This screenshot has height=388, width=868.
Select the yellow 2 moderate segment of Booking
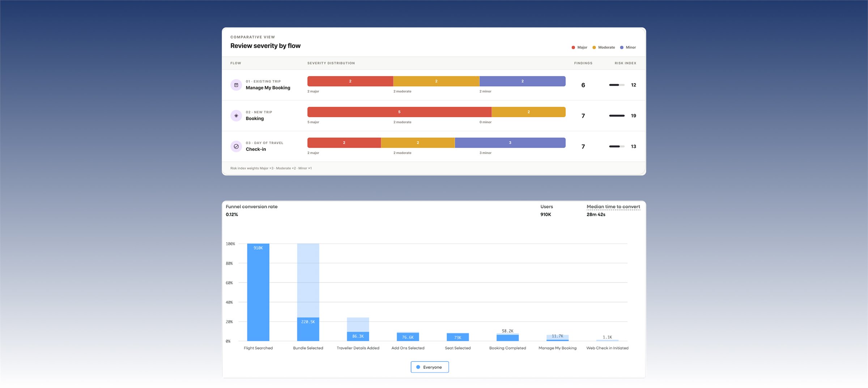coord(528,112)
